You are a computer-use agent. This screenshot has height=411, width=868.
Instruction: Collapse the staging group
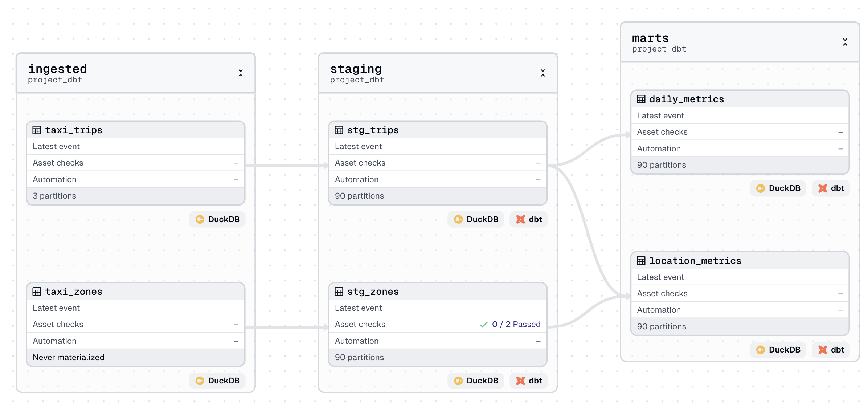tap(543, 73)
